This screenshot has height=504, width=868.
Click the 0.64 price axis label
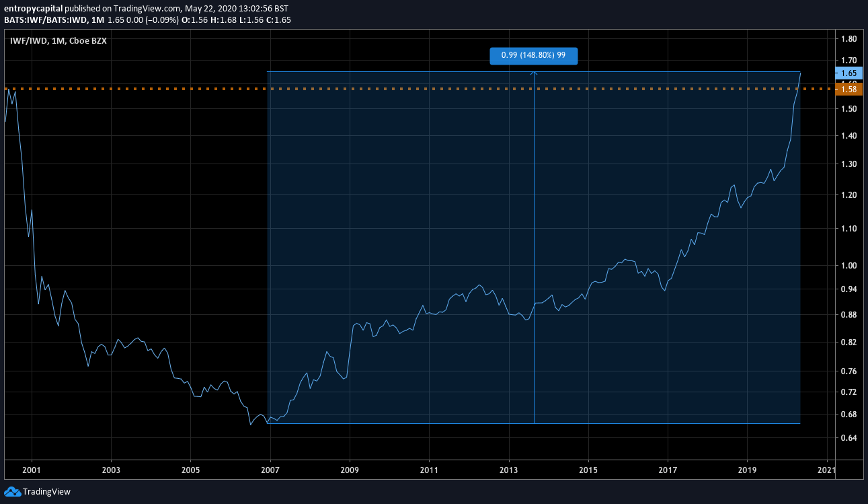[x=849, y=438]
